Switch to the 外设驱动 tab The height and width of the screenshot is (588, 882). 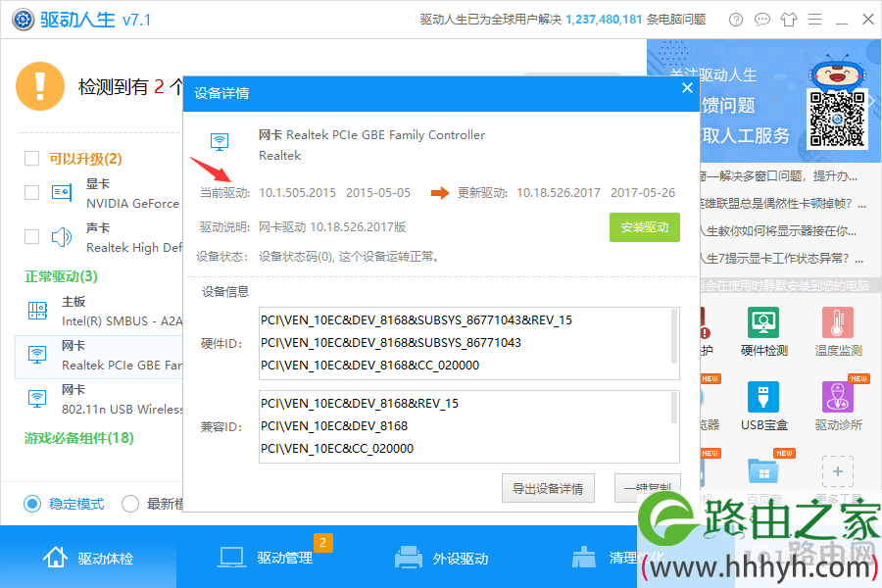(x=442, y=558)
